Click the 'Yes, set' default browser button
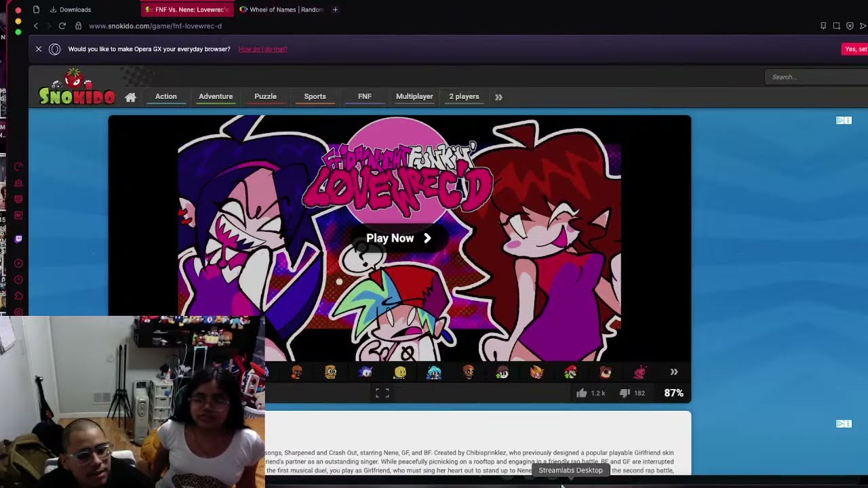Screen dimensions: 868x488 pos(854,49)
